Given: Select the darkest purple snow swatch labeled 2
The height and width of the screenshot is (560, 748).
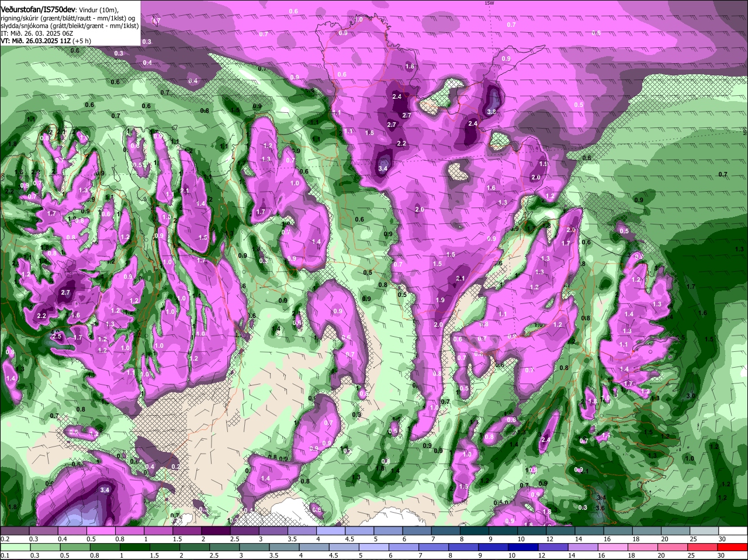Looking at the screenshot, I should (215, 531).
